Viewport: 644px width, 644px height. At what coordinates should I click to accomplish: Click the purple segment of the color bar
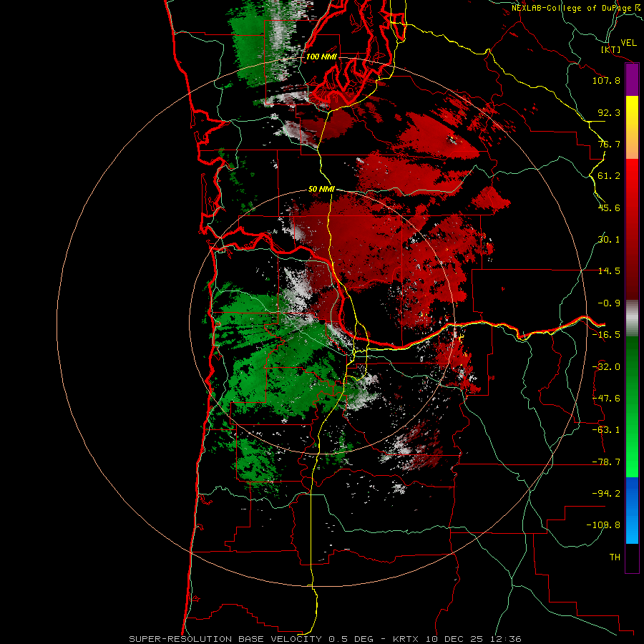(x=632, y=80)
